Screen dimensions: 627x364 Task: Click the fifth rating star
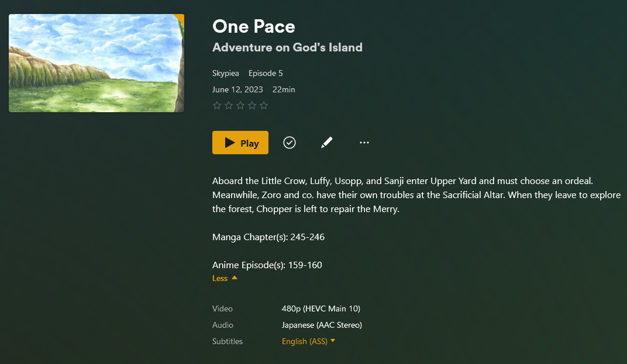[264, 105]
